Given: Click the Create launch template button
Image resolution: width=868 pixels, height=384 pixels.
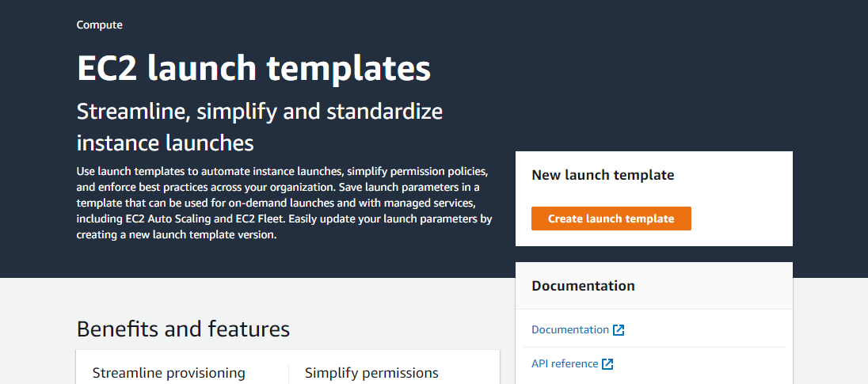Looking at the screenshot, I should (x=611, y=219).
